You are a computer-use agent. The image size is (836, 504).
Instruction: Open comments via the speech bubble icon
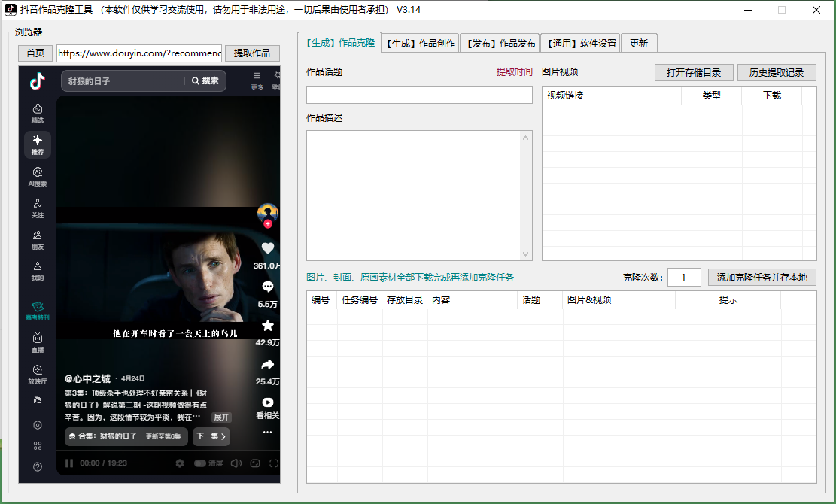tap(268, 287)
